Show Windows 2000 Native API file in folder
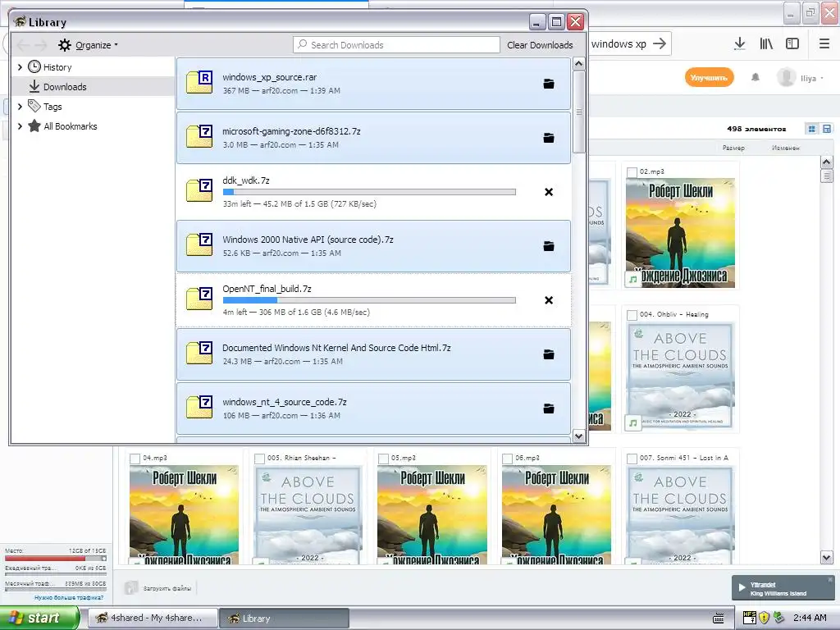Screen dimensions: 840x630 point(549,246)
